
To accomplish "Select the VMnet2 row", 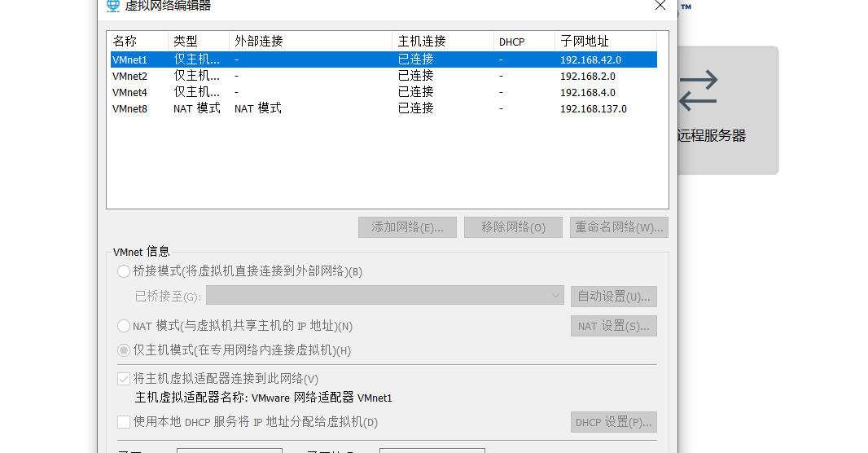I will (384, 76).
